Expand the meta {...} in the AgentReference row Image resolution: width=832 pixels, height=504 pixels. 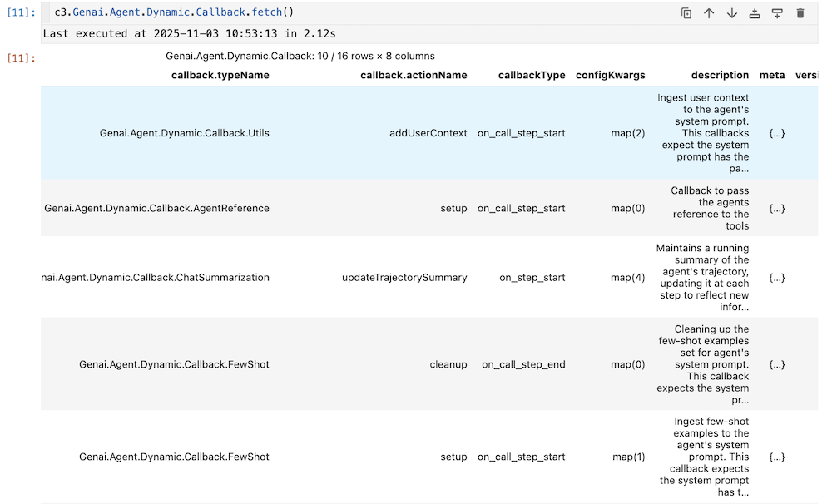pyautogui.click(x=776, y=209)
